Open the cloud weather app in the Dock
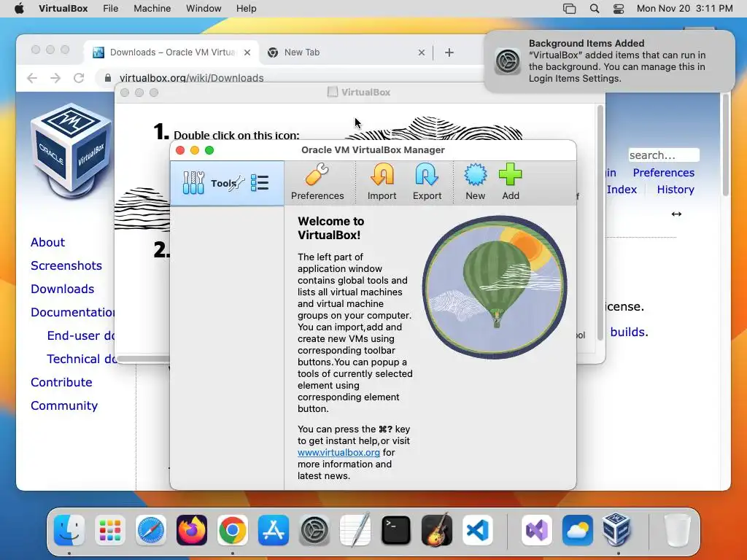Image resolution: width=747 pixels, height=560 pixels. pos(578,530)
